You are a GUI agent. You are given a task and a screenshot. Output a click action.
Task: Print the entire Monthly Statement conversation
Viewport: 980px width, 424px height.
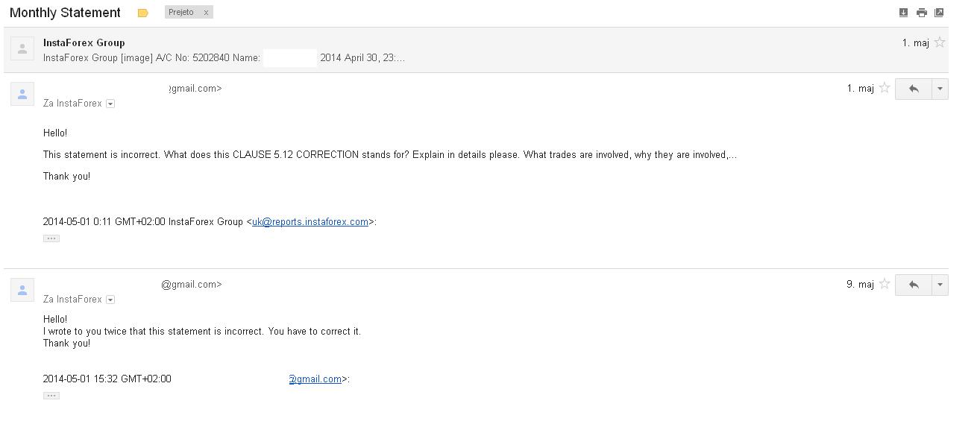coord(922,13)
